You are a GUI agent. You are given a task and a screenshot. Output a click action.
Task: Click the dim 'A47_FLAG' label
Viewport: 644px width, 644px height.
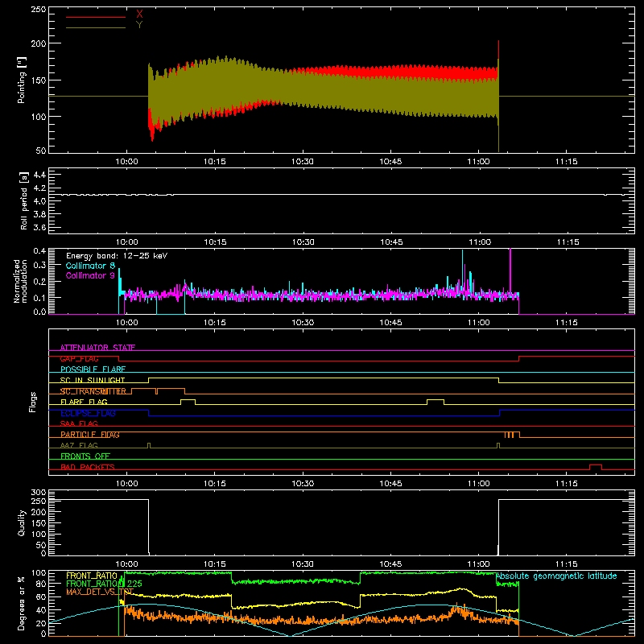(79, 445)
